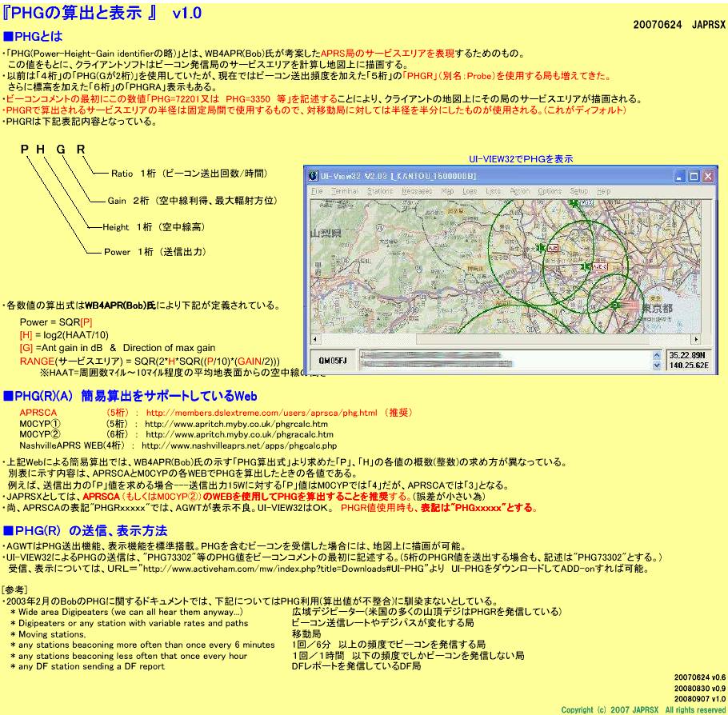
Task: Click the 'Power = SQR[P]' formula line
Action: point(56,322)
